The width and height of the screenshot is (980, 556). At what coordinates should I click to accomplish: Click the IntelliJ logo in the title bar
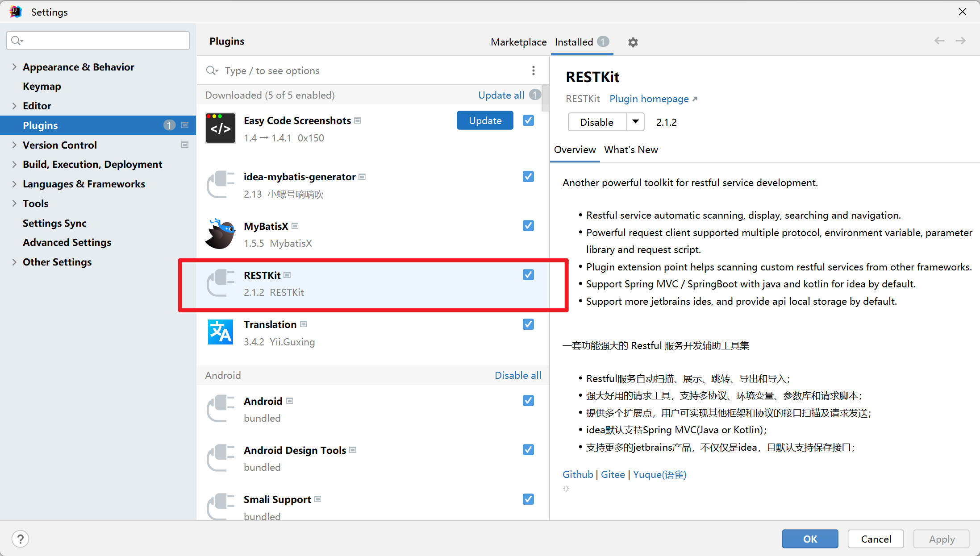(x=15, y=12)
